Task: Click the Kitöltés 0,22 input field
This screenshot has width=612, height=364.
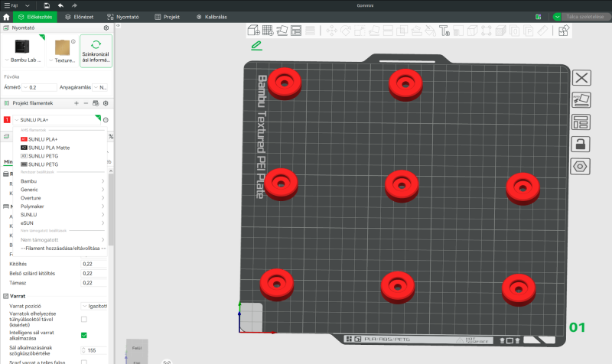Action: (x=94, y=264)
